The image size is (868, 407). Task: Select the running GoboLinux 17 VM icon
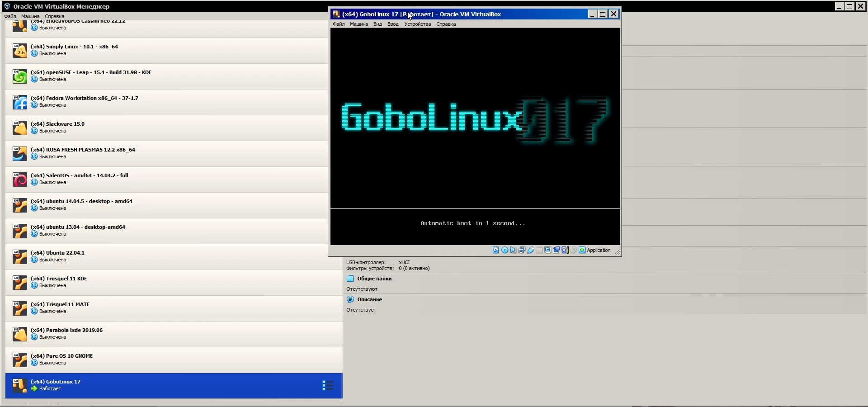point(19,385)
